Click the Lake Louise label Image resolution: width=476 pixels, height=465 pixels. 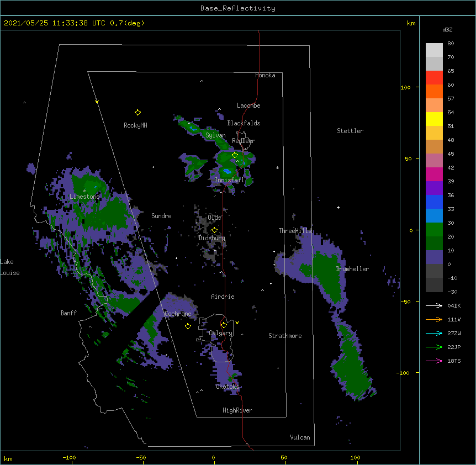click(10, 267)
